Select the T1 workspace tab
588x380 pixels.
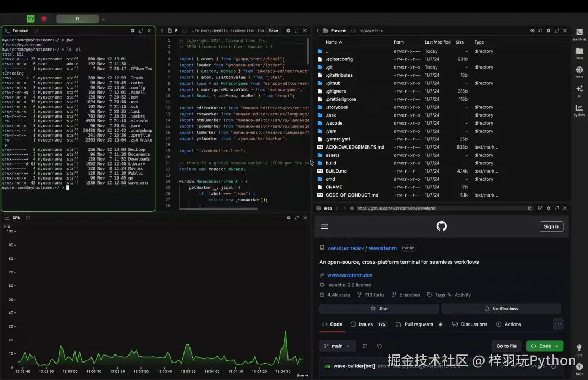77,19
